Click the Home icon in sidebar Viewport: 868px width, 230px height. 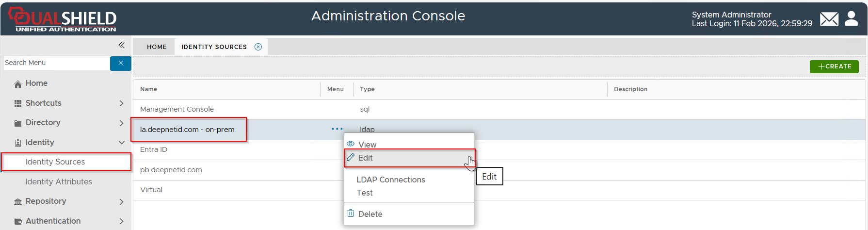pos(18,84)
